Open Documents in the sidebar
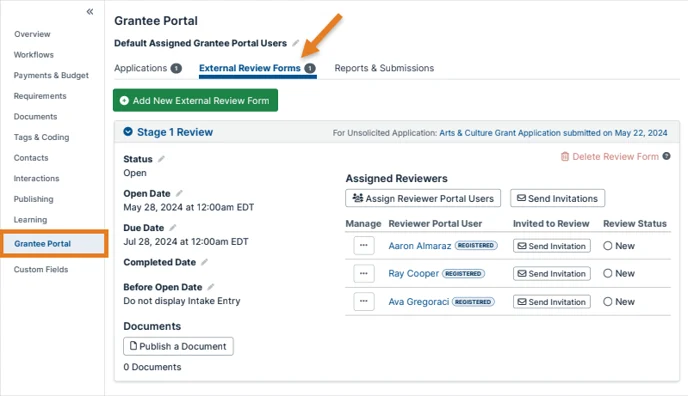688x396 pixels. (x=35, y=117)
